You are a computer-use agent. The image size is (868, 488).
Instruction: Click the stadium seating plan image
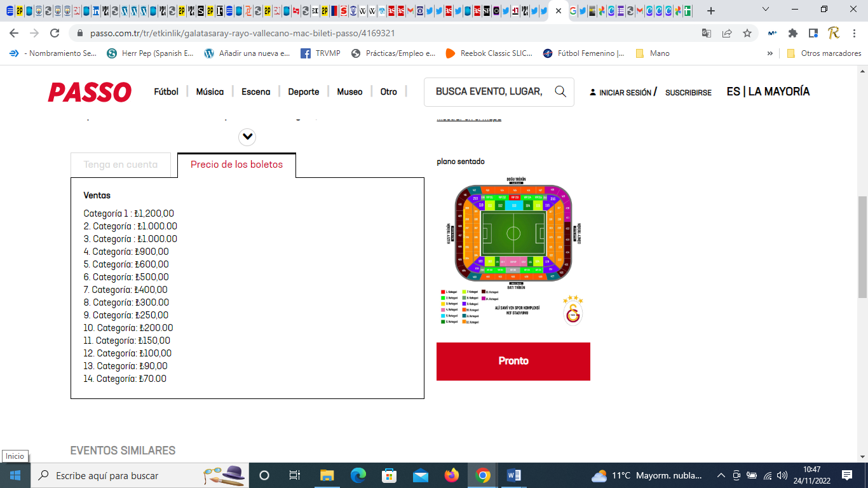coord(513,232)
